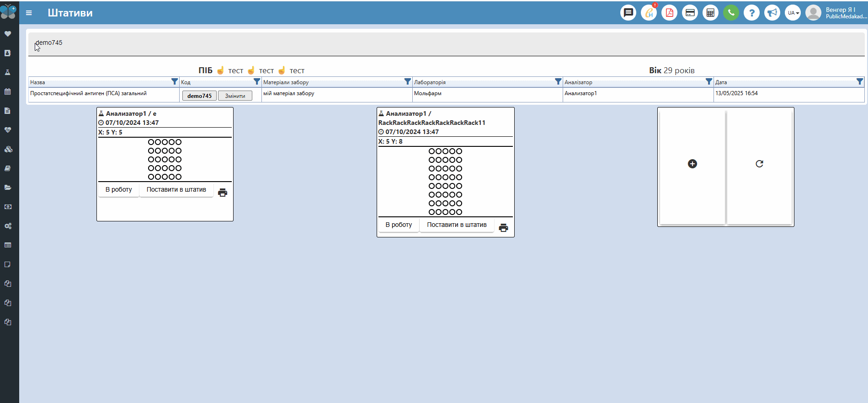Click the RackRackRackRackRackRackRack11 rack title
Screen dimensions: 868x403
[x=432, y=123]
